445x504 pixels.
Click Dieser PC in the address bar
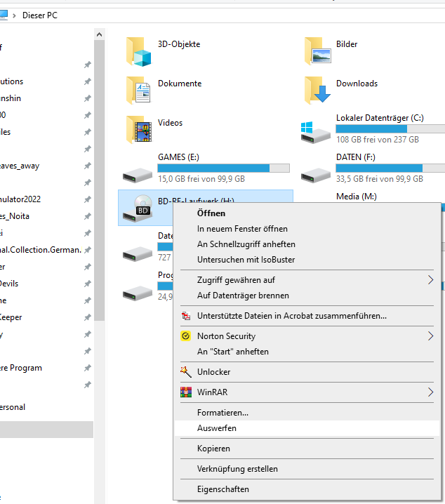click(x=40, y=15)
